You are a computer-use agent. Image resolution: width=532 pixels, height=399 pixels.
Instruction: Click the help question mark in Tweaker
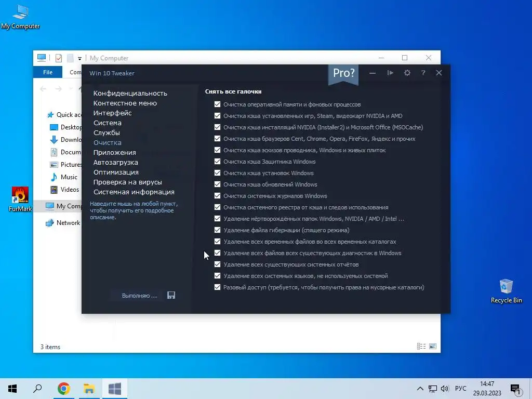point(423,73)
